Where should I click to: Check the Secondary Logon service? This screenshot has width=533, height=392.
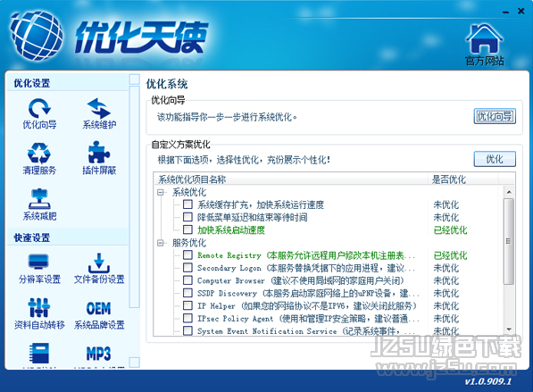click(187, 268)
